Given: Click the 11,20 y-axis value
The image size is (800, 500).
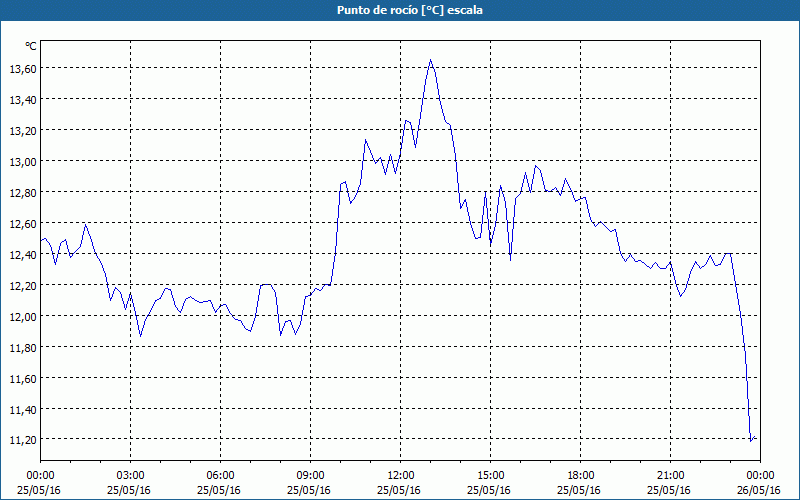Looking at the screenshot, I should [x=22, y=440].
